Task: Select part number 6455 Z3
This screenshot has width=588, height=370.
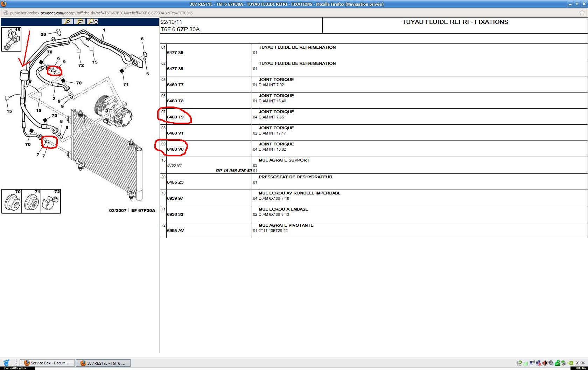Action: coord(175,182)
